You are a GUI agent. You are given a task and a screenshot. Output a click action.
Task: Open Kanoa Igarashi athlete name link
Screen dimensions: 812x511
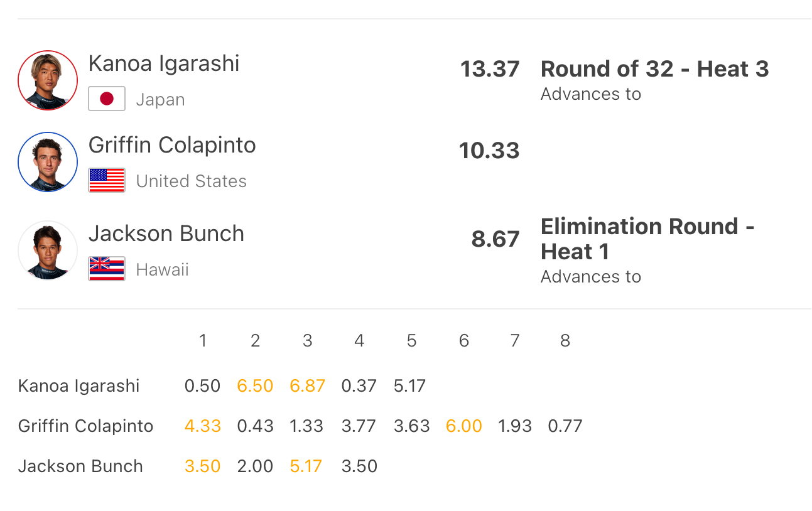164,63
